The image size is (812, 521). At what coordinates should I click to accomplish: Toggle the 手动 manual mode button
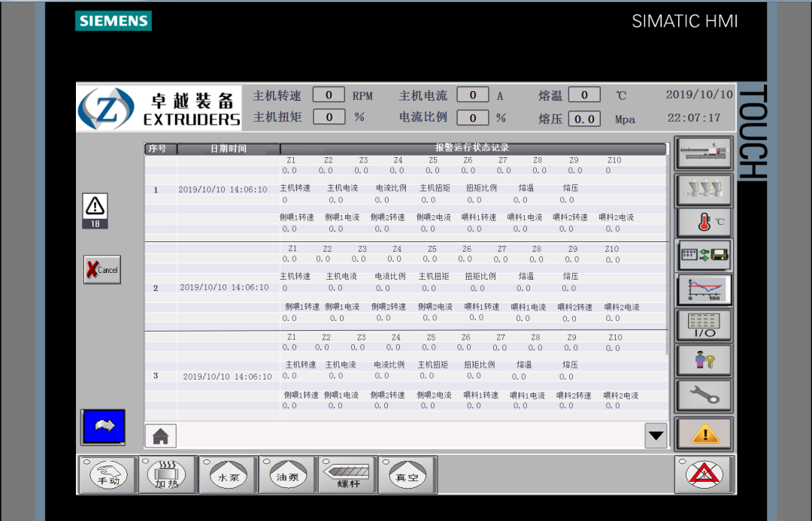pos(108,475)
